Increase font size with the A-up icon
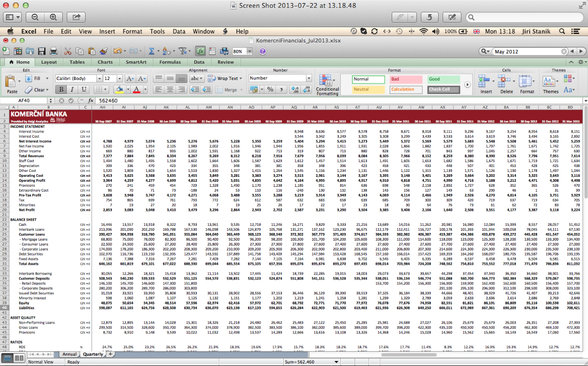Viewport: 588px width, 366px height. click(x=130, y=79)
